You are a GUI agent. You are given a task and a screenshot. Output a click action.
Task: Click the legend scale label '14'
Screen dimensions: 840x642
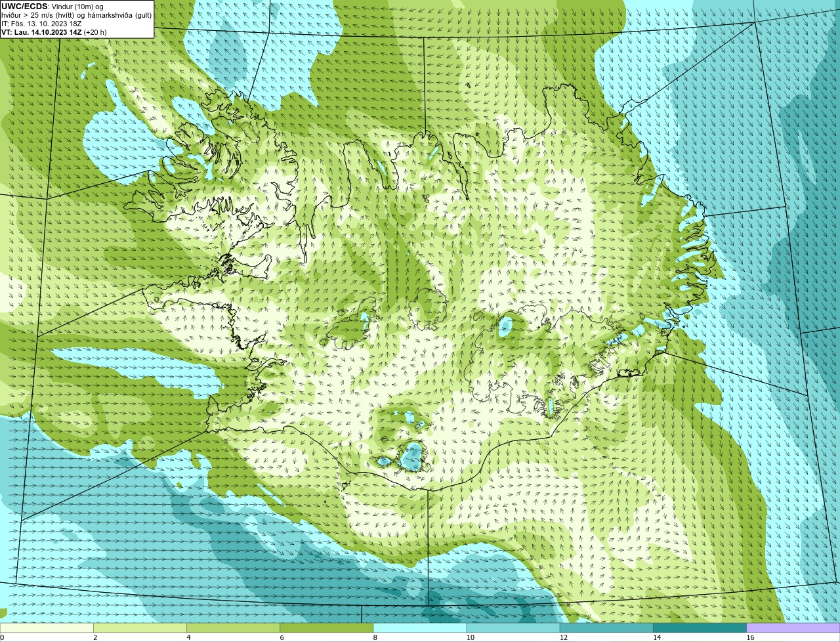[657, 637]
